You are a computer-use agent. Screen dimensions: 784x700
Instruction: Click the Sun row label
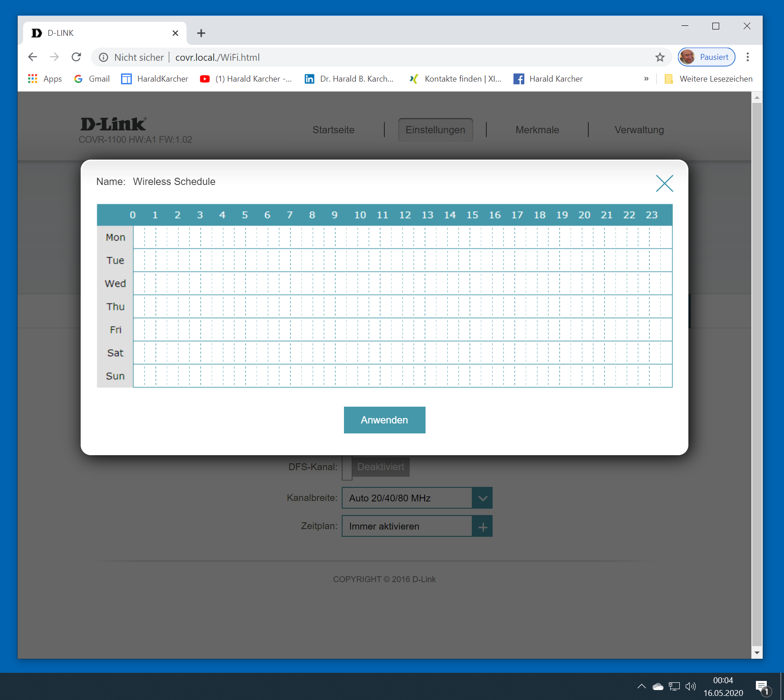pos(115,376)
